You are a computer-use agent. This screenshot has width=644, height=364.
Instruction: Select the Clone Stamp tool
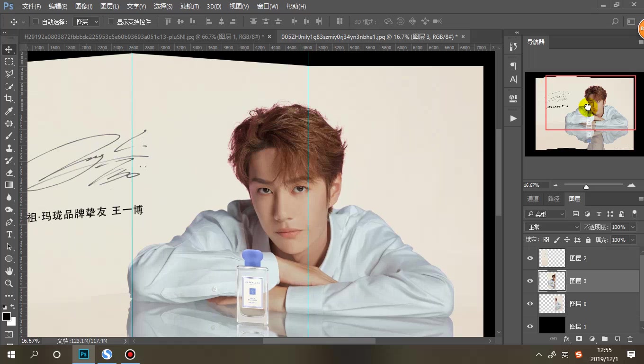coord(9,148)
